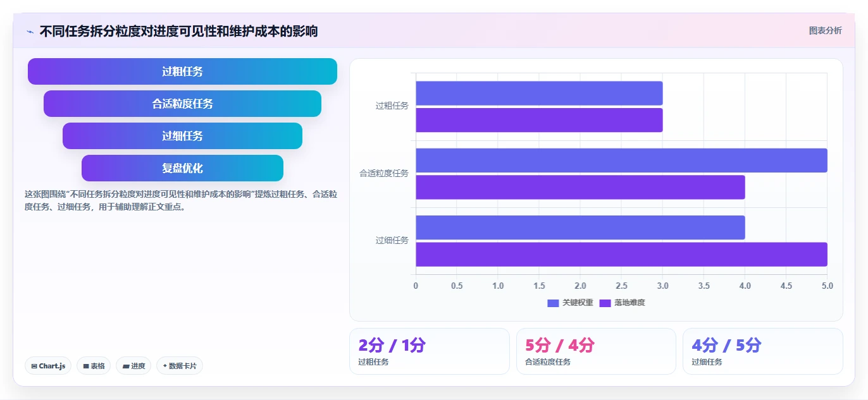Click the 过粗任务 y-axis label

(x=392, y=106)
